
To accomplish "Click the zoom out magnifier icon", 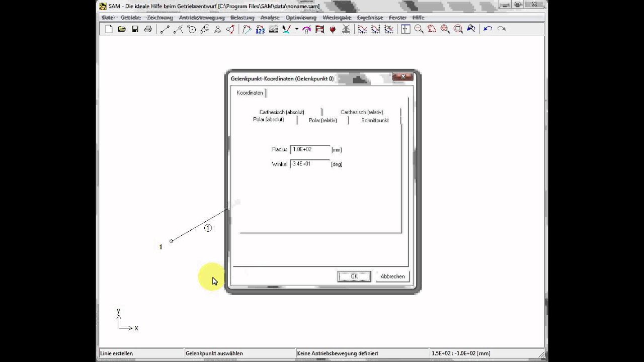I will [x=419, y=29].
